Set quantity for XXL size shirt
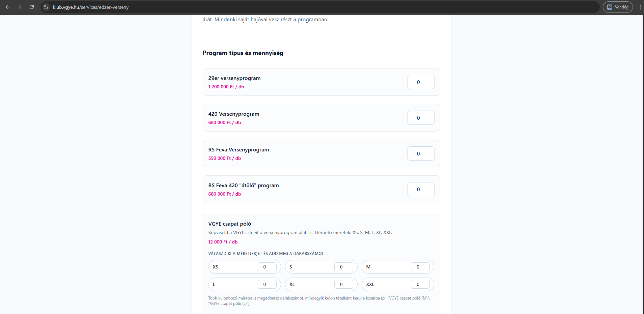Screen dimensions: 644x314 (x=420, y=284)
